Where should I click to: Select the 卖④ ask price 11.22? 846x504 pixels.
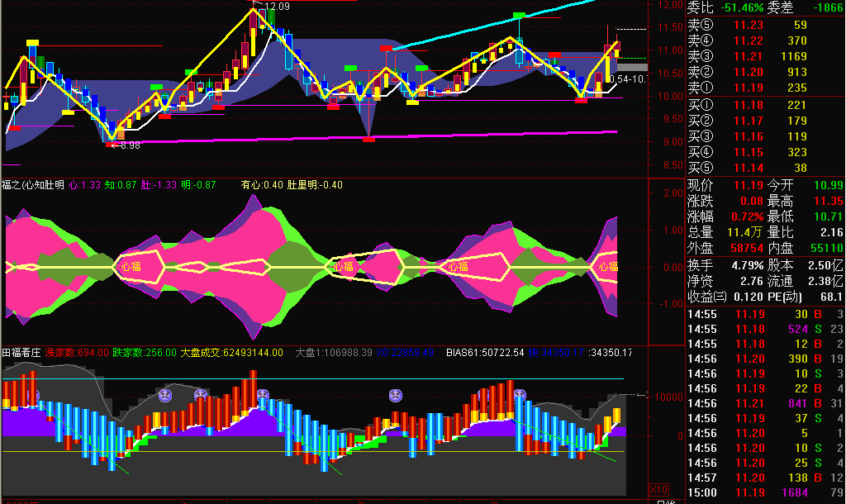[749, 40]
